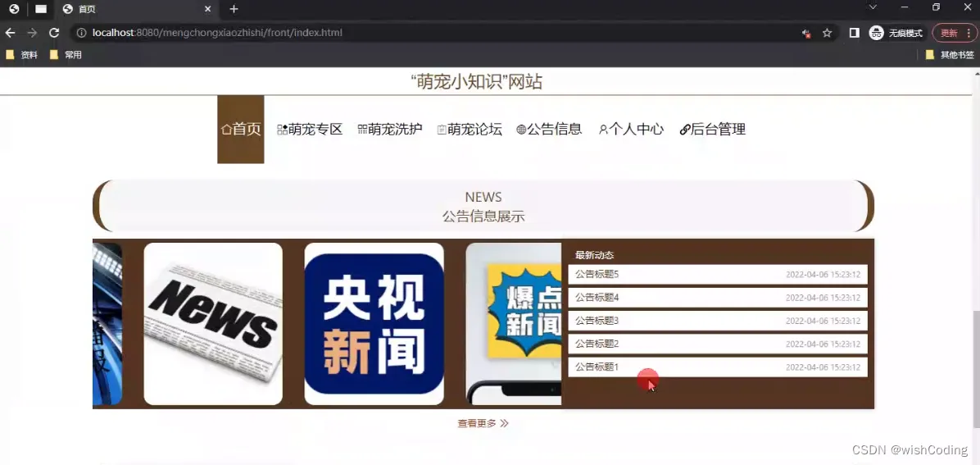Click the blocked cookies icon in the address bar
The image size is (980, 465).
(x=806, y=33)
